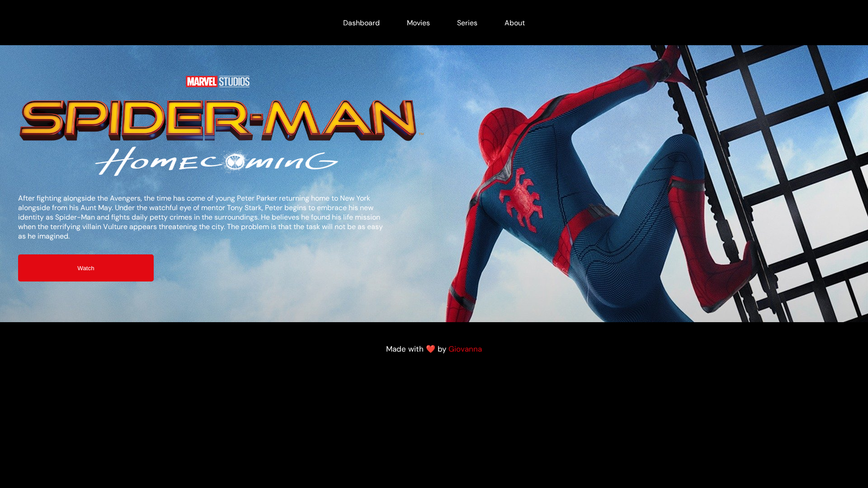Viewport: 868px width, 488px height.
Task: Click the Homecoming subtitle logo
Action: point(217,161)
